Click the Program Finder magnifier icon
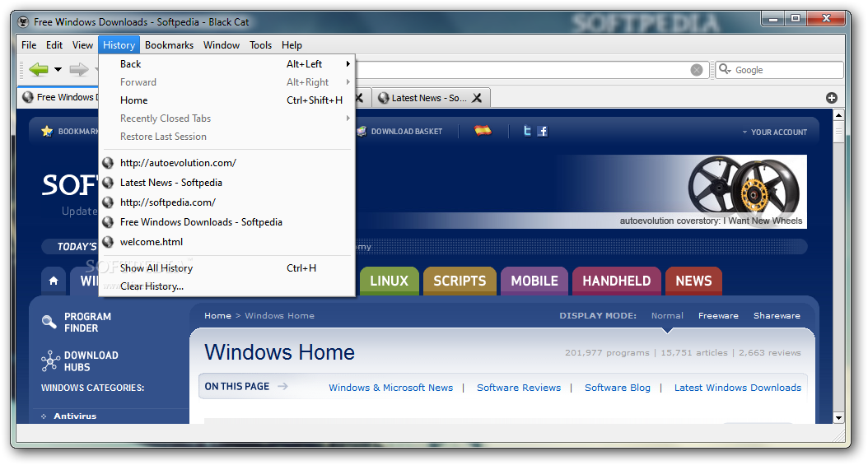The image size is (868, 465). pyautogui.click(x=49, y=322)
